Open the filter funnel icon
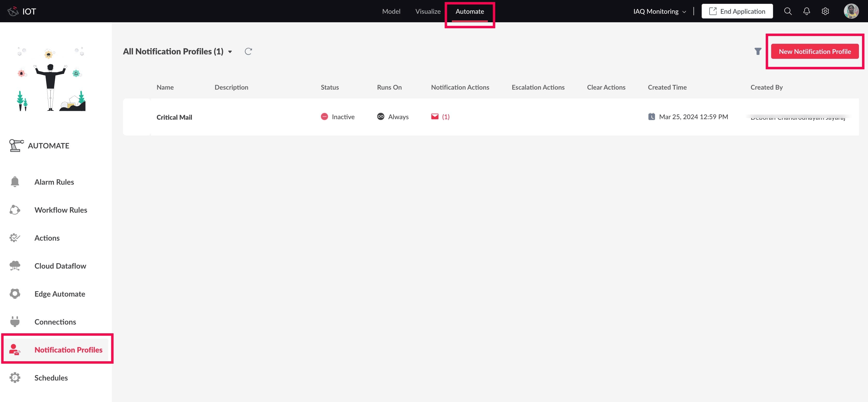The width and height of the screenshot is (868, 402). 758,52
